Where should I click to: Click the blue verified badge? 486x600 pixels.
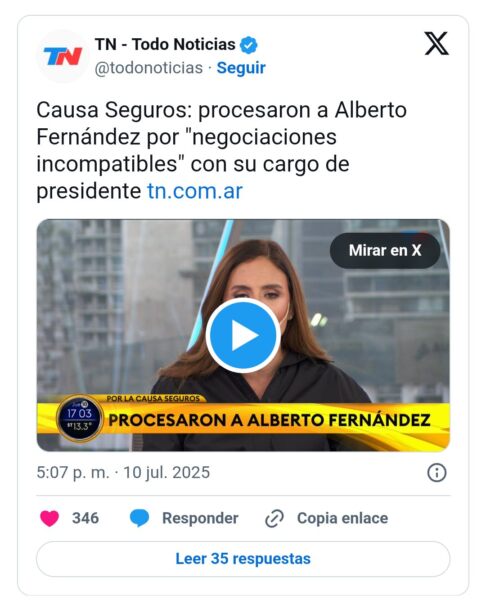pos(248,45)
